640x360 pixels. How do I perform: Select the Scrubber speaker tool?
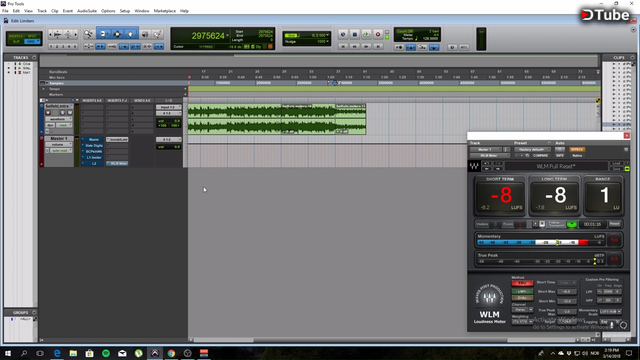pos(145,34)
